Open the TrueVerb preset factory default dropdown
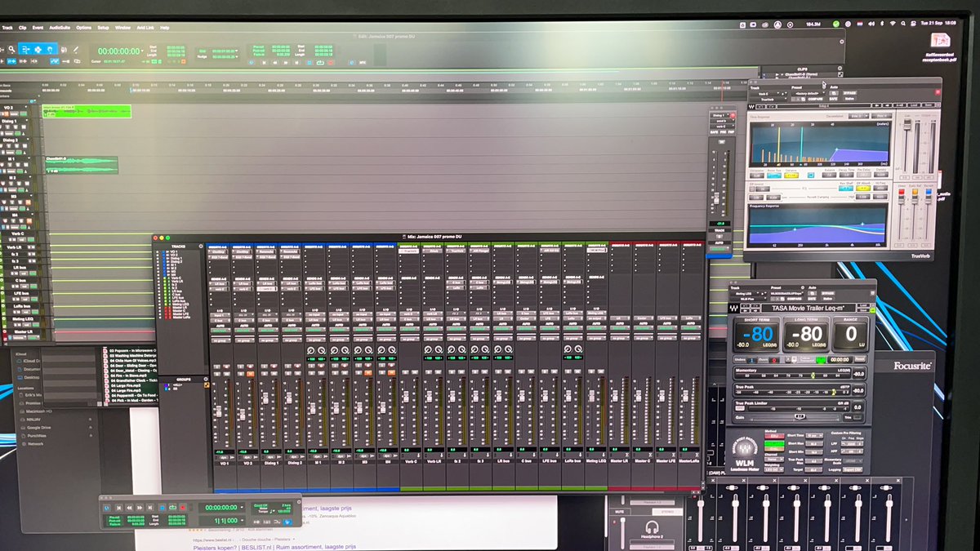The image size is (980, 551). 809,93
